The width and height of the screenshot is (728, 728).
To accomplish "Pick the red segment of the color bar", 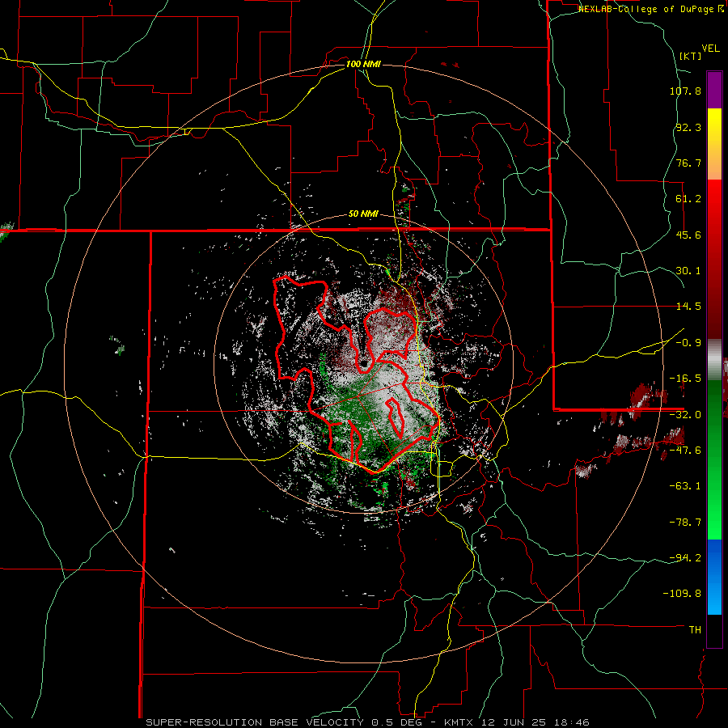I will (x=714, y=259).
